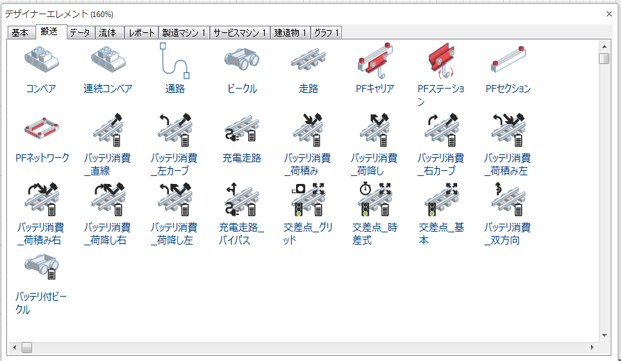Choose the 通路 path element icon

(x=175, y=61)
